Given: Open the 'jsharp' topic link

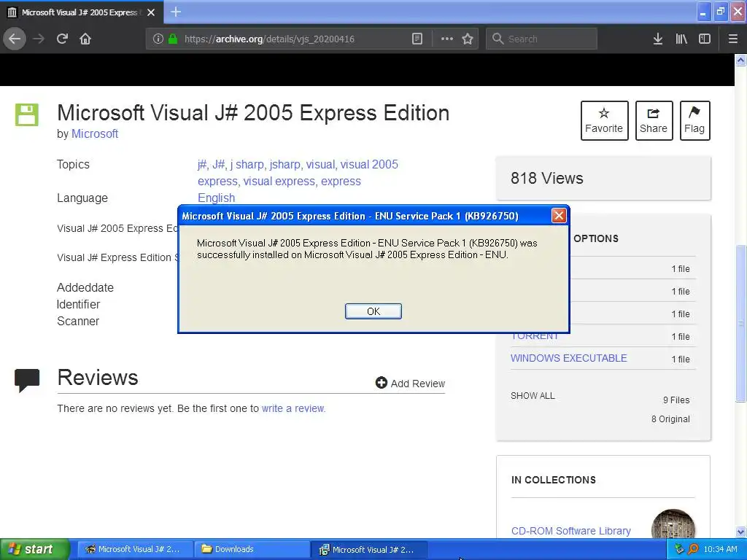Looking at the screenshot, I should (x=285, y=164).
